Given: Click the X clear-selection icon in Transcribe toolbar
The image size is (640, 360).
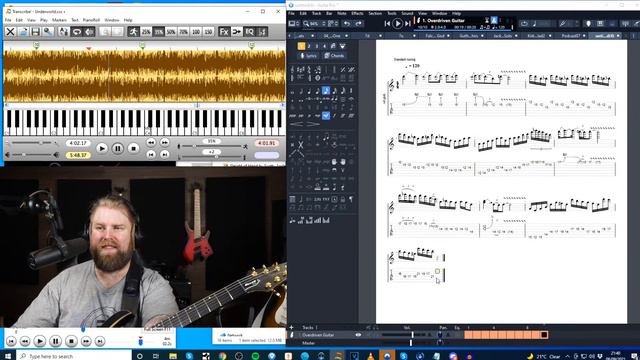Looking at the screenshot, I should coord(11,31).
